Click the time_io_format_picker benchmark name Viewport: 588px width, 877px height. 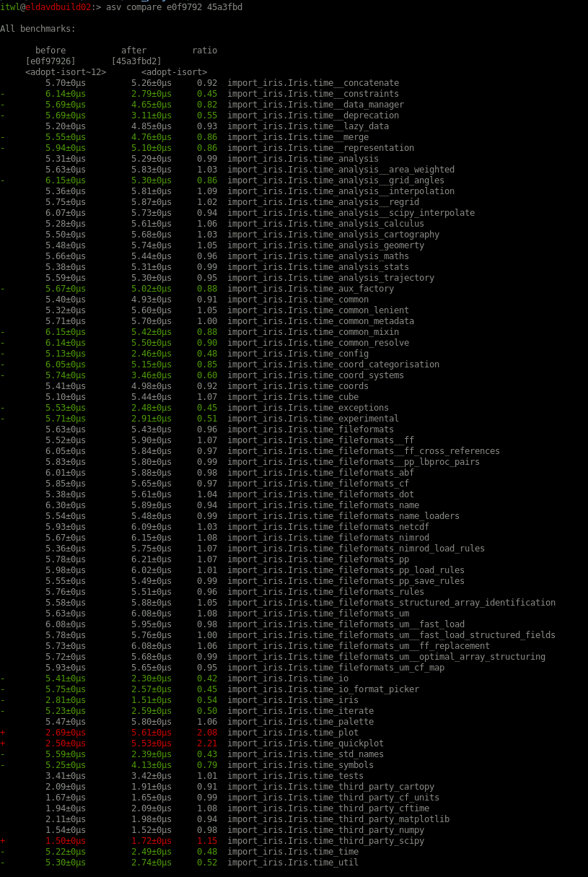[x=323, y=689]
